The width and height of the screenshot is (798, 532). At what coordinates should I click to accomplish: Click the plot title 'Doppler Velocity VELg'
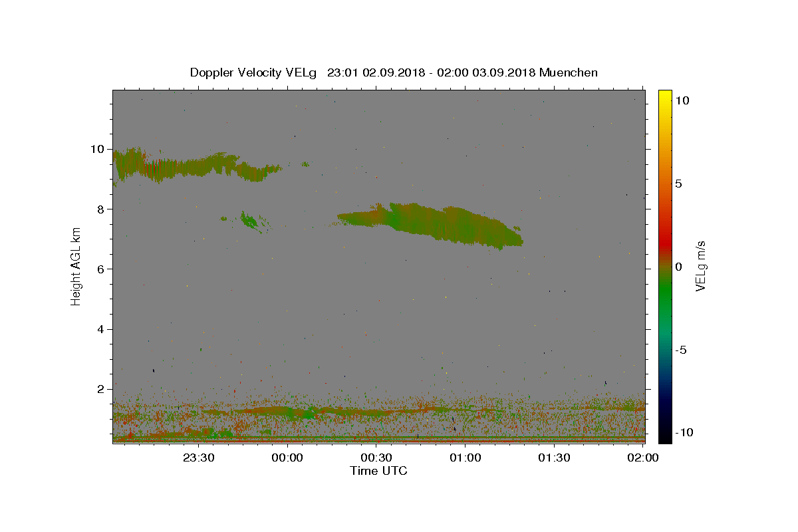(x=255, y=72)
